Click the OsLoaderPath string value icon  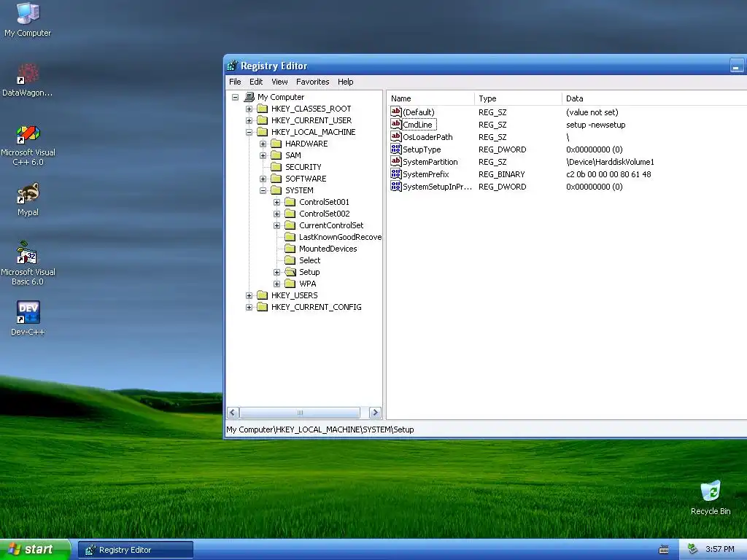point(395,136)
